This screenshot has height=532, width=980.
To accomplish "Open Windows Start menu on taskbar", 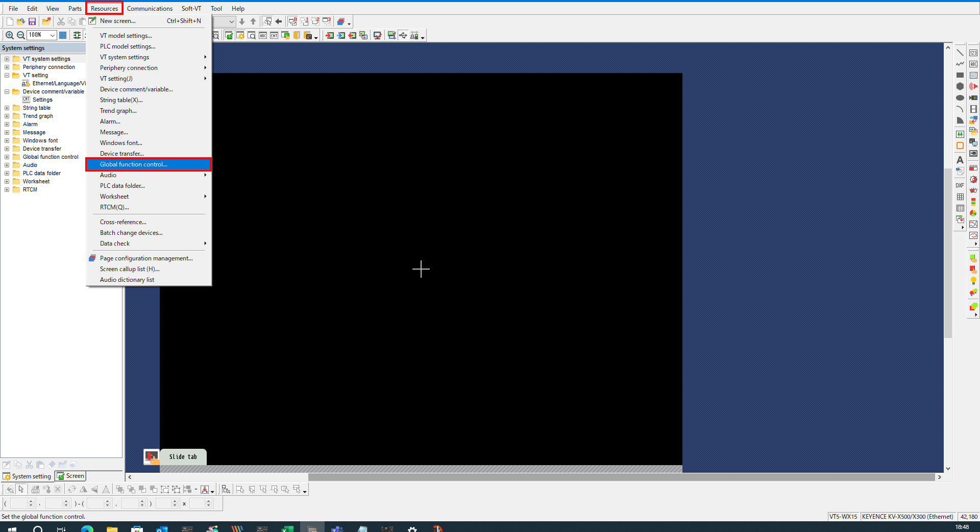I will point(12,529).
